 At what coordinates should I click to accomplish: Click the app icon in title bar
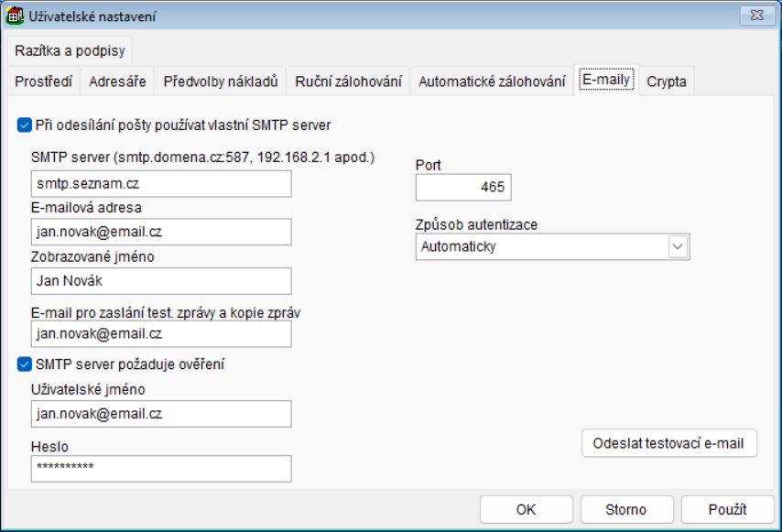(16, 16)
